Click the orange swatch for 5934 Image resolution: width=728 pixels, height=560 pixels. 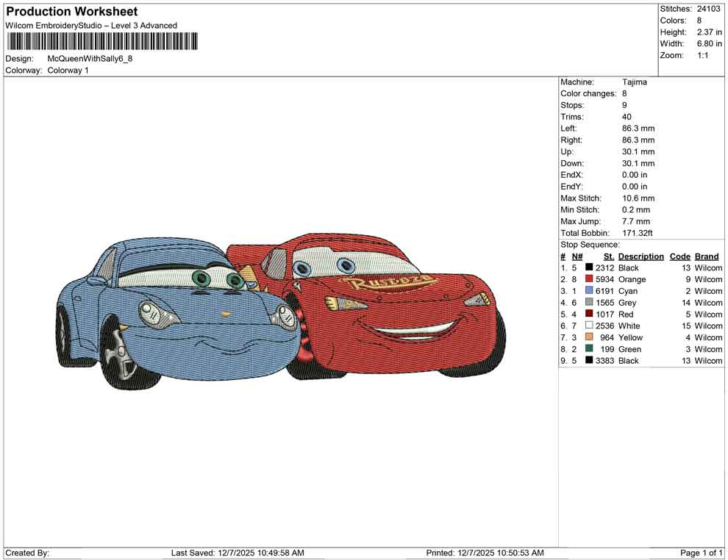589,279
